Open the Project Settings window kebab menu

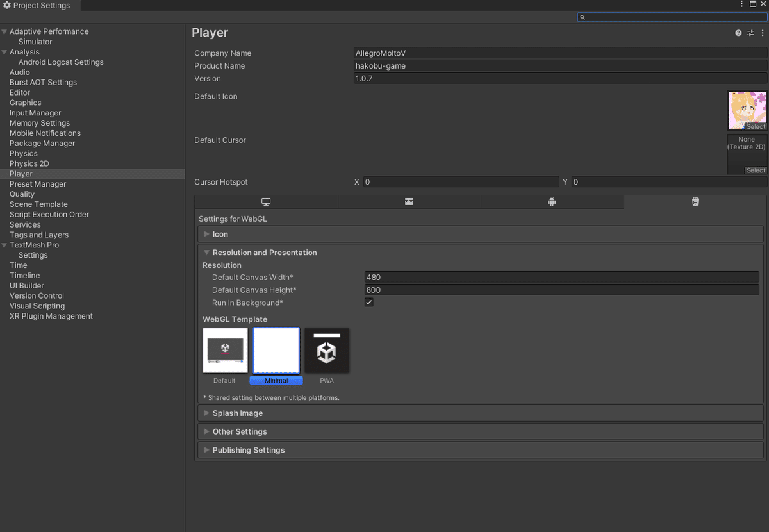(x=742, y=4)
